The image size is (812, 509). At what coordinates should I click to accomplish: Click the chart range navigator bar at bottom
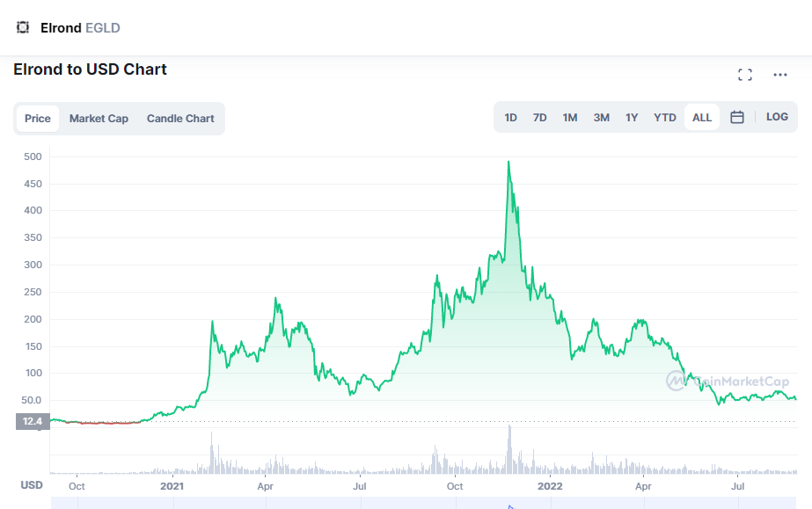[424, 503]
